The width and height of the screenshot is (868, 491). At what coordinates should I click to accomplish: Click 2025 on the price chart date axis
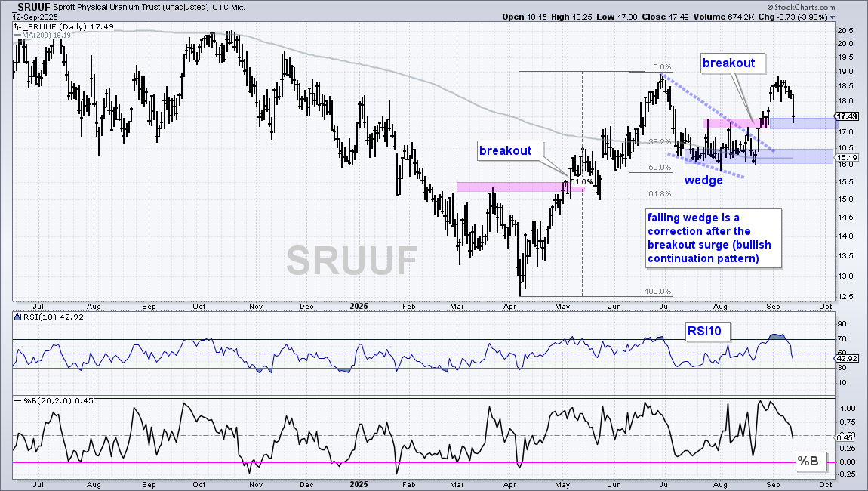click(x=359, y=307)
